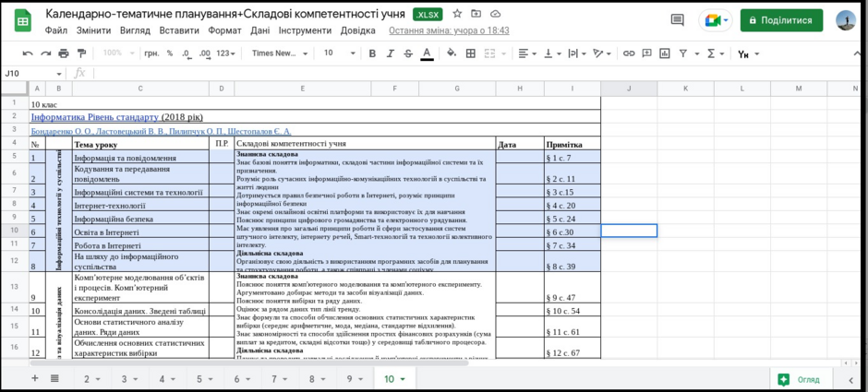Image resolution: width=868 pixels, height=392 pixels.
Task: Switch to sheet tab 7
Action: coord(279,379)
